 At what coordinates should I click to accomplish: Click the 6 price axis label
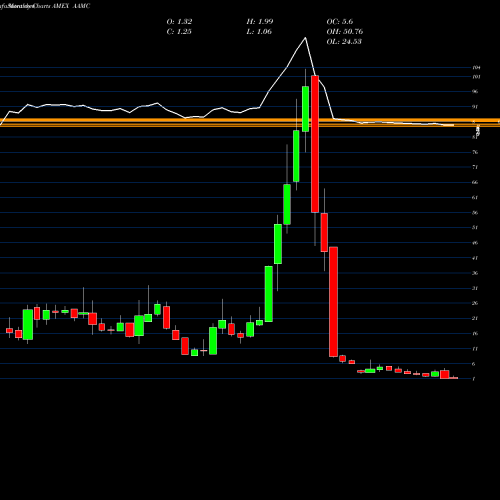474,364
